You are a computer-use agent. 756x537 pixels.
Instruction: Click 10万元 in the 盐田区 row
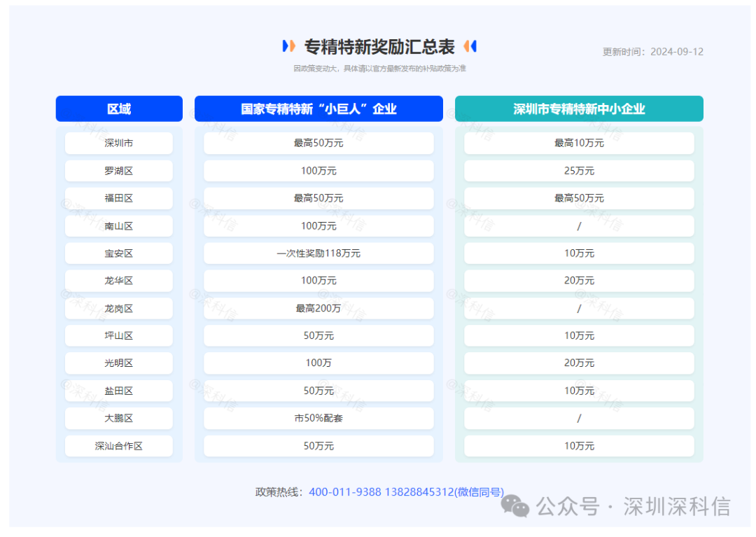pyautogui.click(x=579, y=391)
